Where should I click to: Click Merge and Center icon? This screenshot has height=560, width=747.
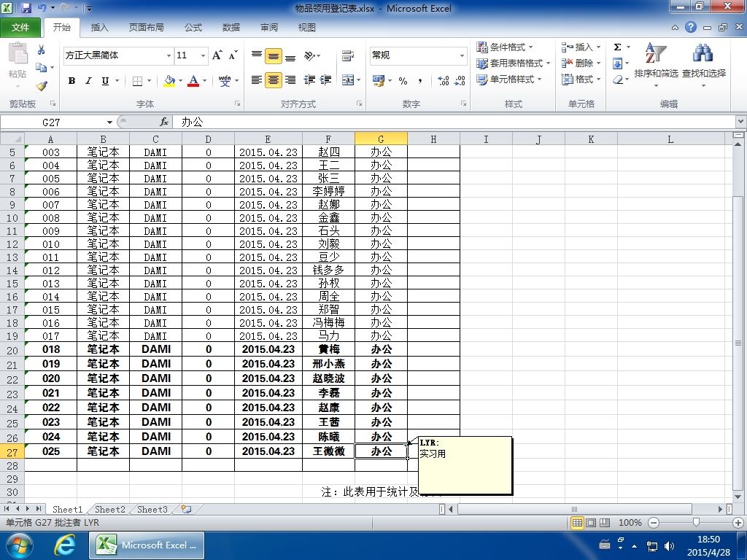(348, 80)
